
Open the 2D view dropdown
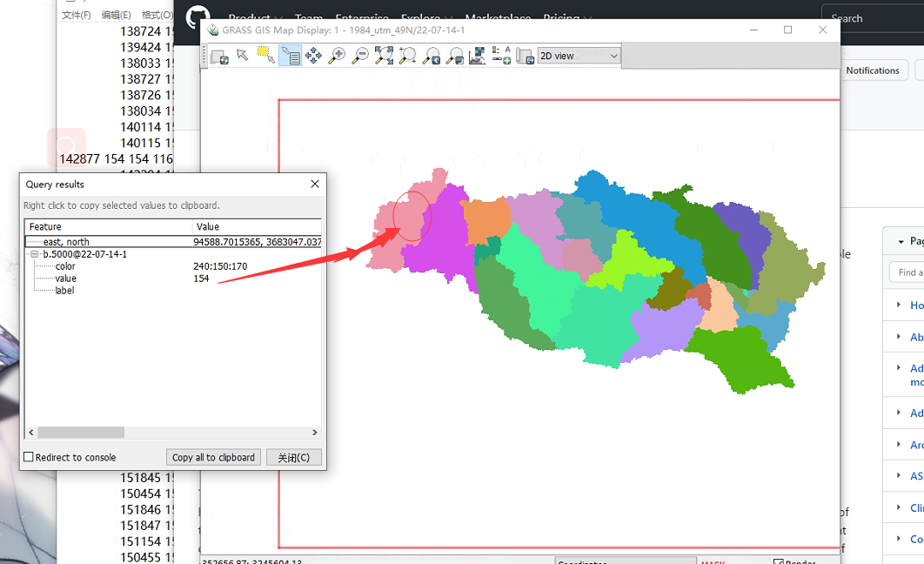point(579,55)
